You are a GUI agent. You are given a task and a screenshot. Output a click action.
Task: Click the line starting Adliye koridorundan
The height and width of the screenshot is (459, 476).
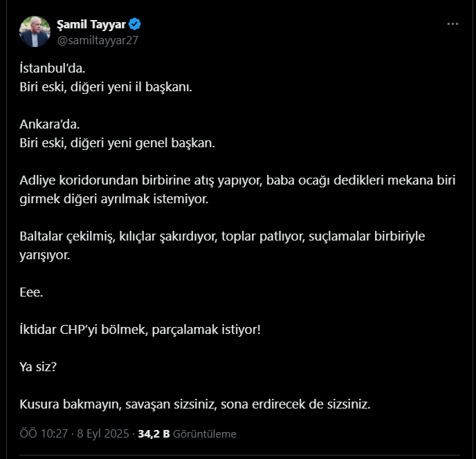pos(238,180)
